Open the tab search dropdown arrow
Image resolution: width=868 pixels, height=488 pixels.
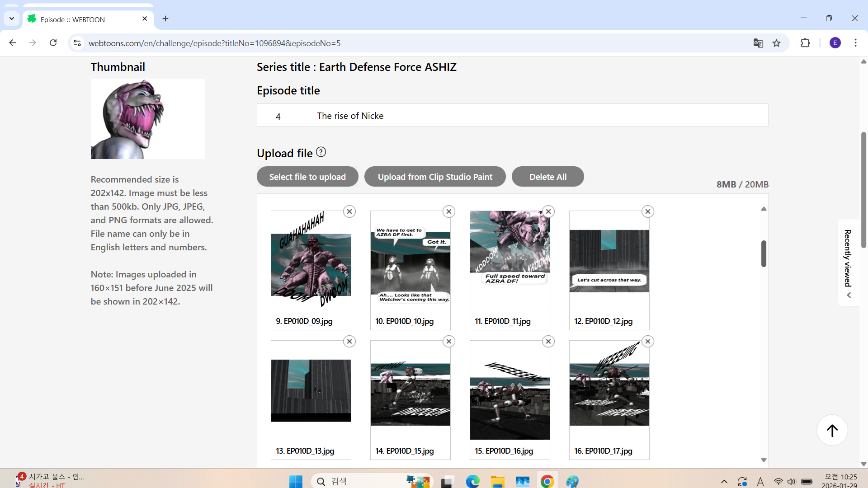12,19
